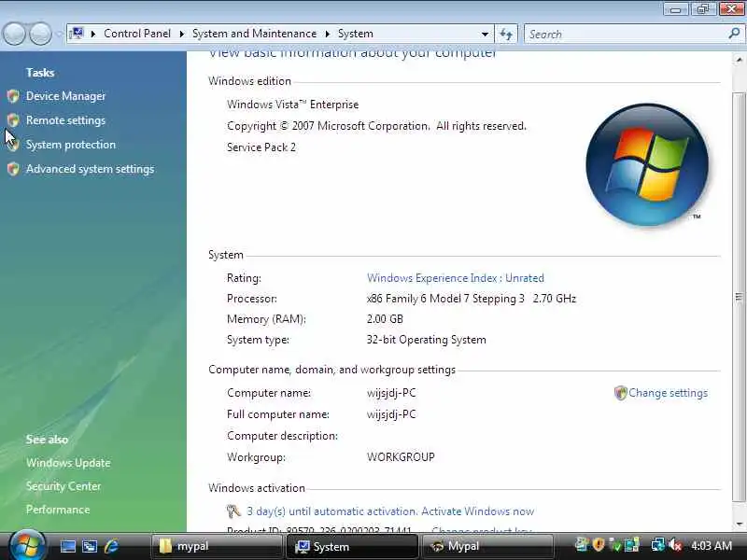The width and height of the screenshot is (747, 560).
Task: Open recent pages dropdown beside Forward button
Action: click(x=59, y=35)
